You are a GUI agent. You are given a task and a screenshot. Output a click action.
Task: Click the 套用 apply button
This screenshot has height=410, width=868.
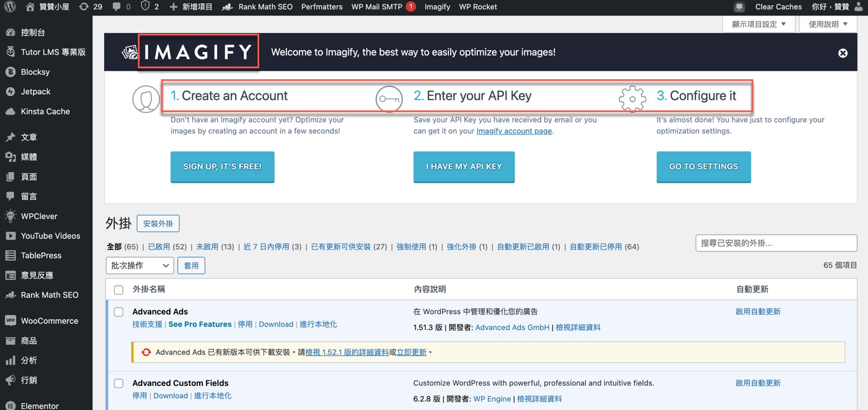pyautogui.click(x=192, y=266)
